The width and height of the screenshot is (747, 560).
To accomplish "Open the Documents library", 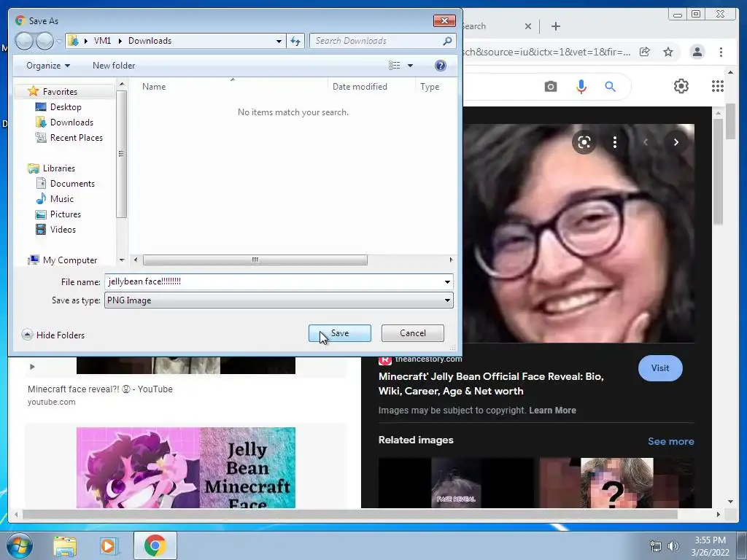I will pos(72,183).
